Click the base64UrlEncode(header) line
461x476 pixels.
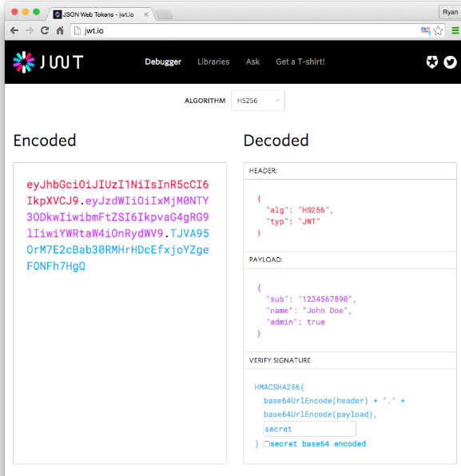click(x=334, y=401)
